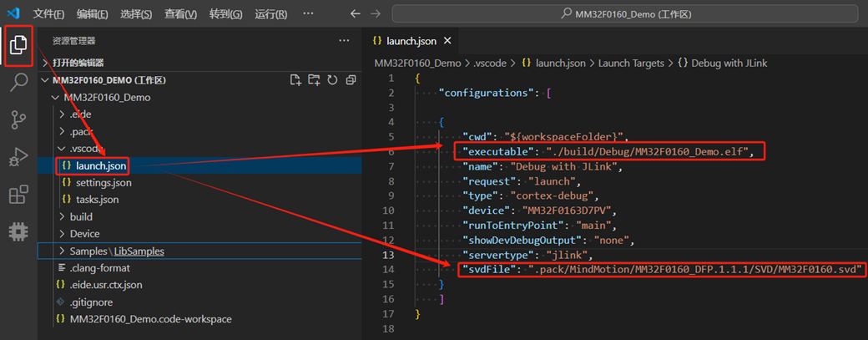Viewport: 868px width, 340px height.
Task: Click the command center search box
Action: point(626,14)
